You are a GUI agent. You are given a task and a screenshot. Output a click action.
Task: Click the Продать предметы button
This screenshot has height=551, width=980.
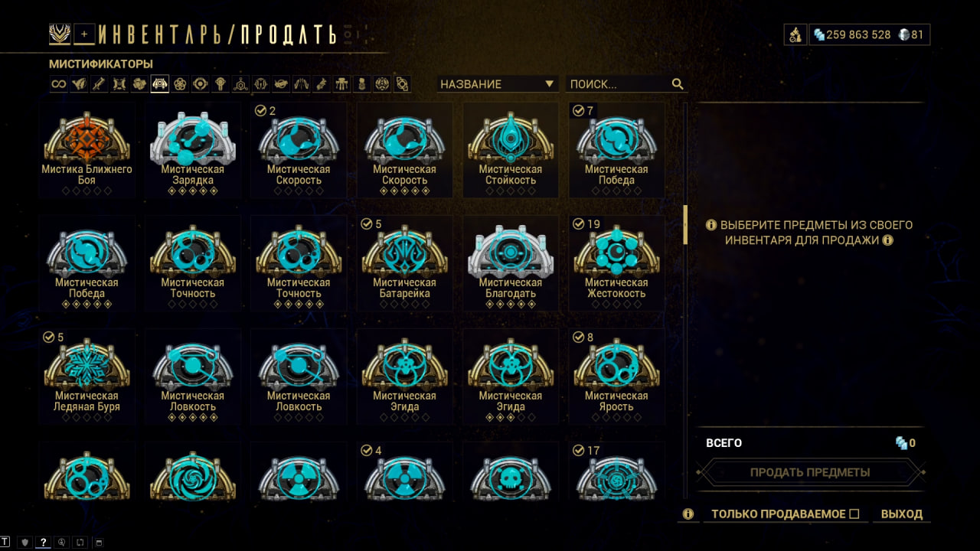[810, 472]
